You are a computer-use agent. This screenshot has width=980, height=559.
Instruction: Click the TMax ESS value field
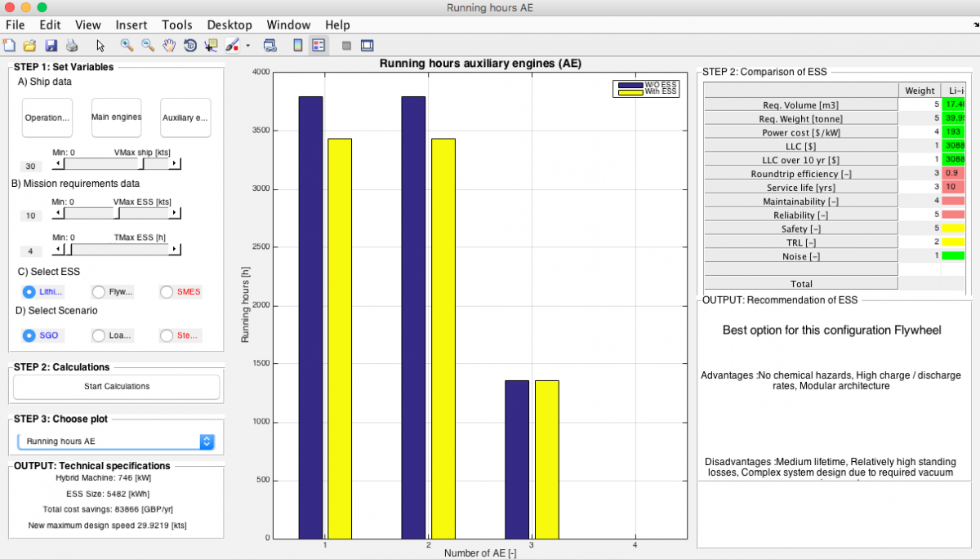point(29,251)
